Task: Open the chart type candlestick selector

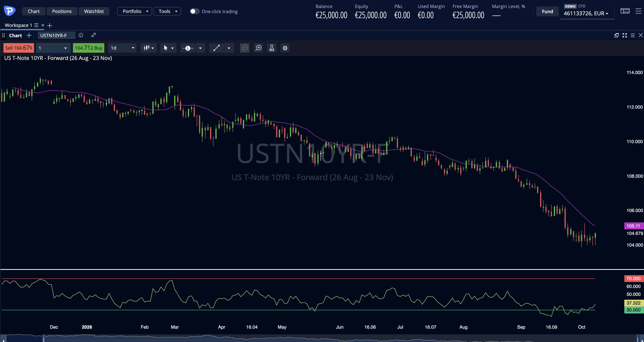Action: click(149, 48)
